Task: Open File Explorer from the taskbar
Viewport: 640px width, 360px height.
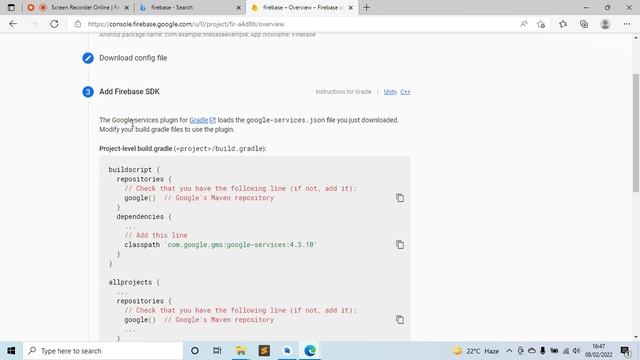Action: click(x=241, y=351)
